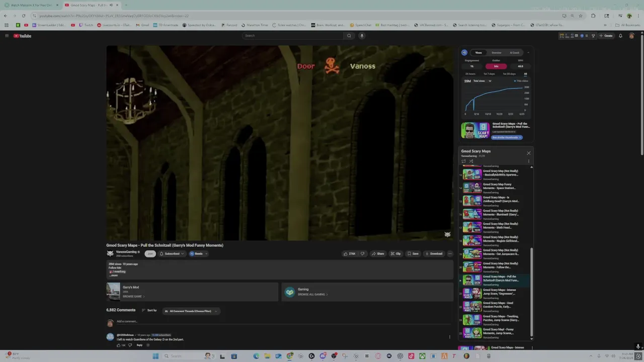This screenshot has width=644, height=362.
Task: Click the blue analytics logo in stats panel
Action: pyautogui.click(x=464, y=52)
